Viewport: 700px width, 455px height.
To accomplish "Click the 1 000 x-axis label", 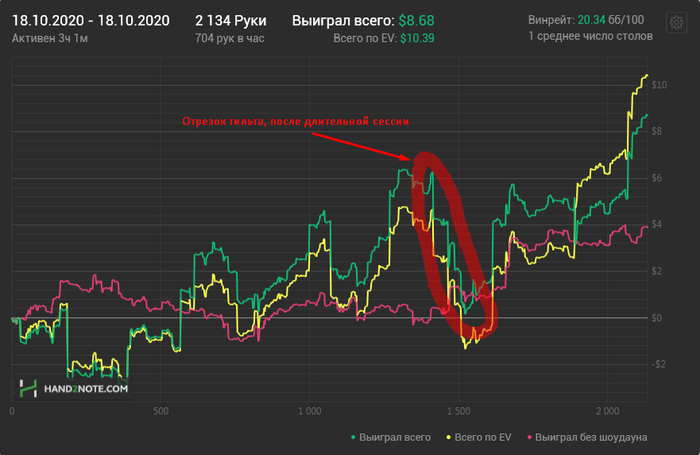I will pos(309,411).
